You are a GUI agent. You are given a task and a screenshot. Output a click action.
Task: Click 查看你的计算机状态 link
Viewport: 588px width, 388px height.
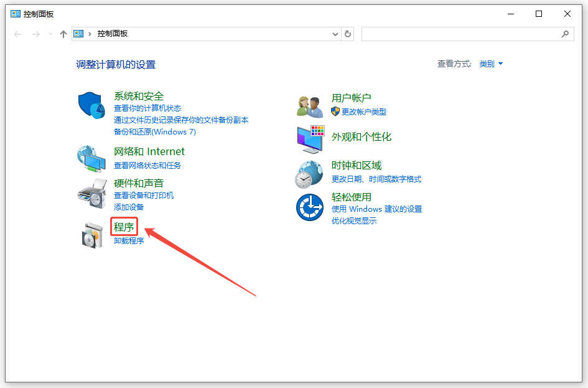point(147,108)
